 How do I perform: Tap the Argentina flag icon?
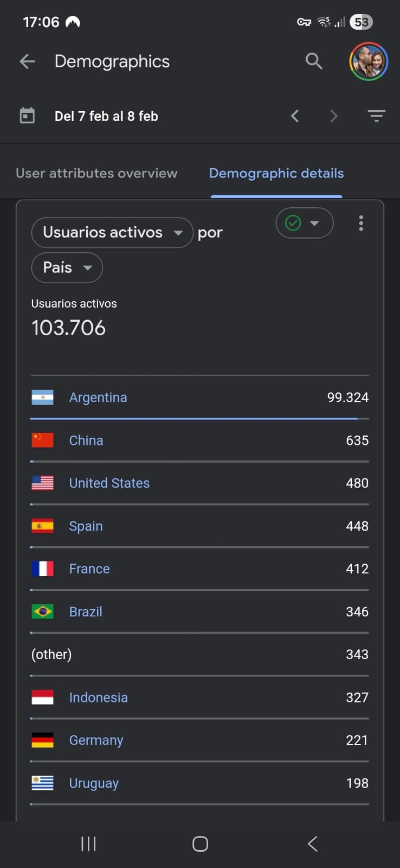tap(42, 397)
